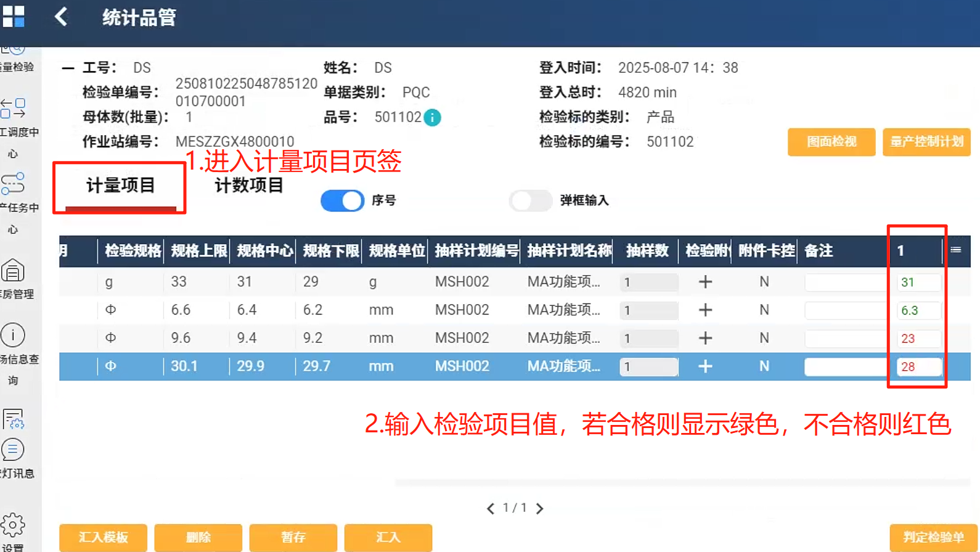Open the production task center sidebar icon
980x552 pixels.
click(14, 184)
